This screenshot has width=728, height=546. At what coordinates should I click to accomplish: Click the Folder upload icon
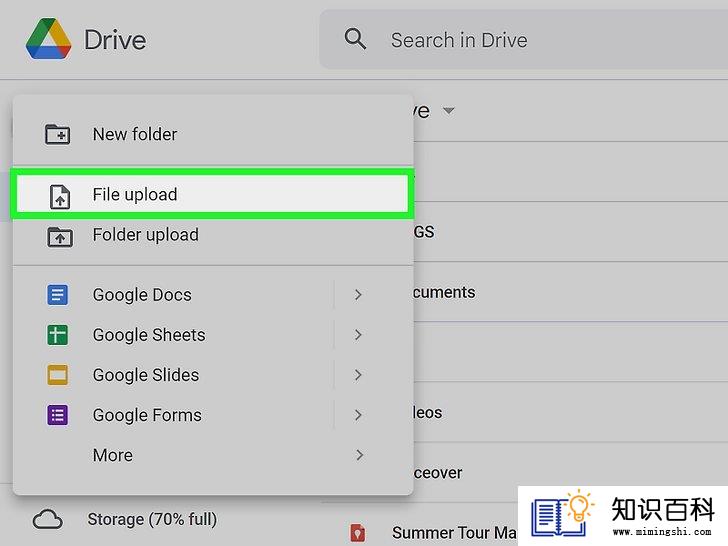(x=60, y=236)
